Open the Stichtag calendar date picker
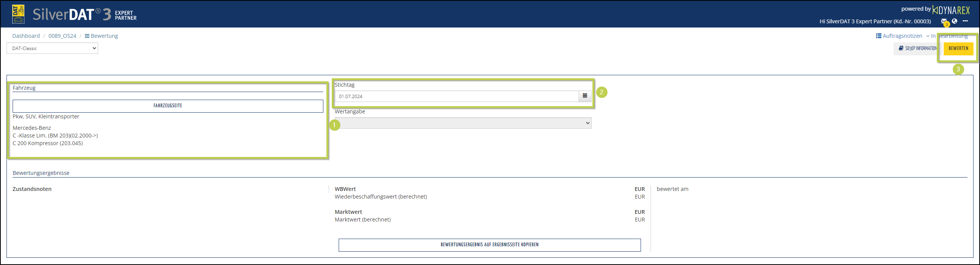The width and height of the screenshot is (980, 265). click(585, 96)
